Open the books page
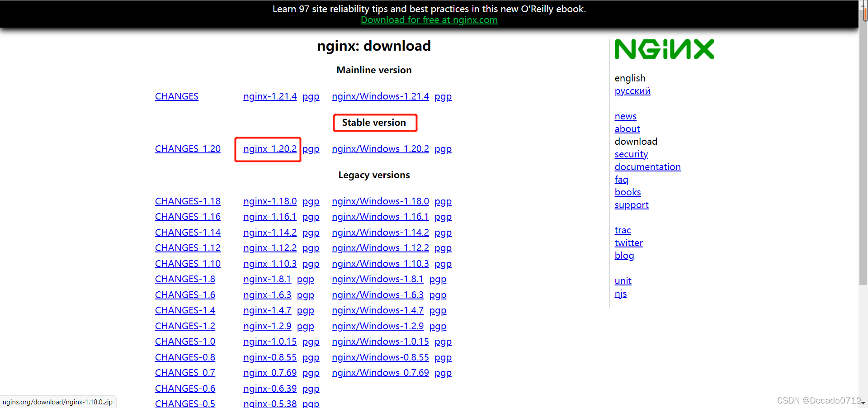Viewport: 868px width, 408px height. pos(627,192)
